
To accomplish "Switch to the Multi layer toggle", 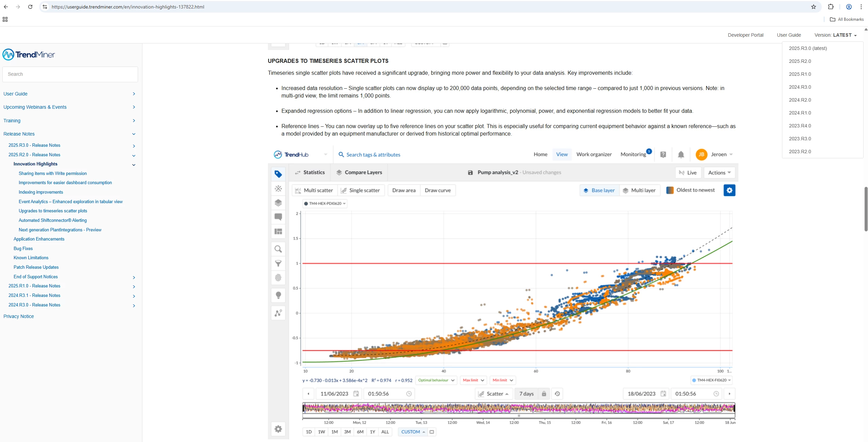I will (639, 190).
